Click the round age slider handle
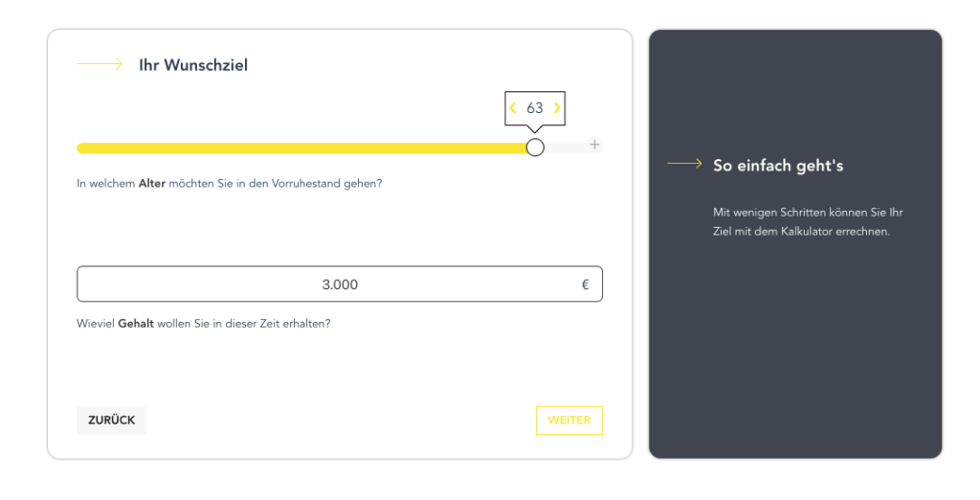Viewport: 980px width, 500px height. click(535, 148)
